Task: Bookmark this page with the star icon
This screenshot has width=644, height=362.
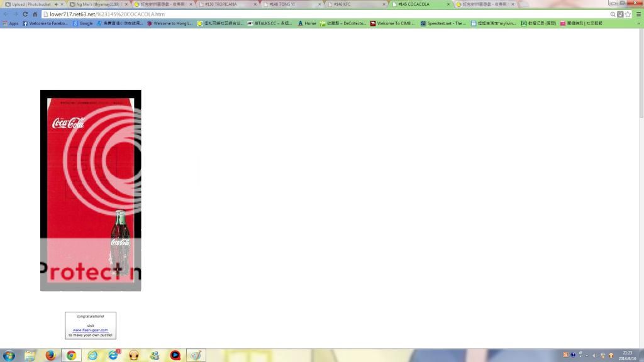Action: point(628,14)
